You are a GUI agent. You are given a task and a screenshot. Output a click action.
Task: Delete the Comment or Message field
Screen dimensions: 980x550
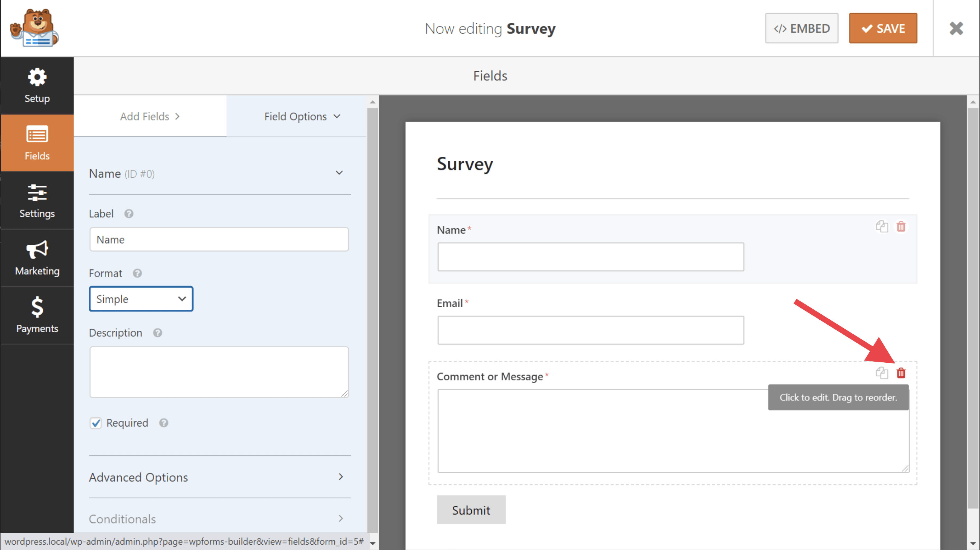coord(900,373)
